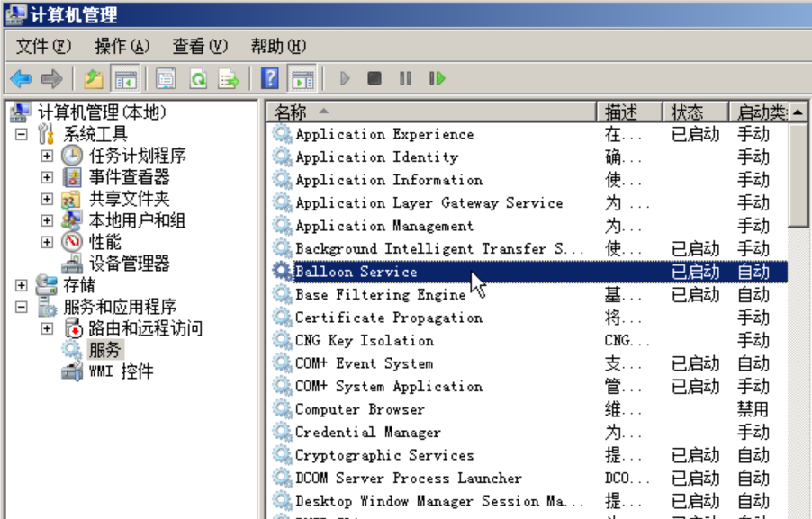Select Background Intelligent Transfer Service row
This screenshot has height=519, width=812.
pyautogui.click(x=528, y=249)
